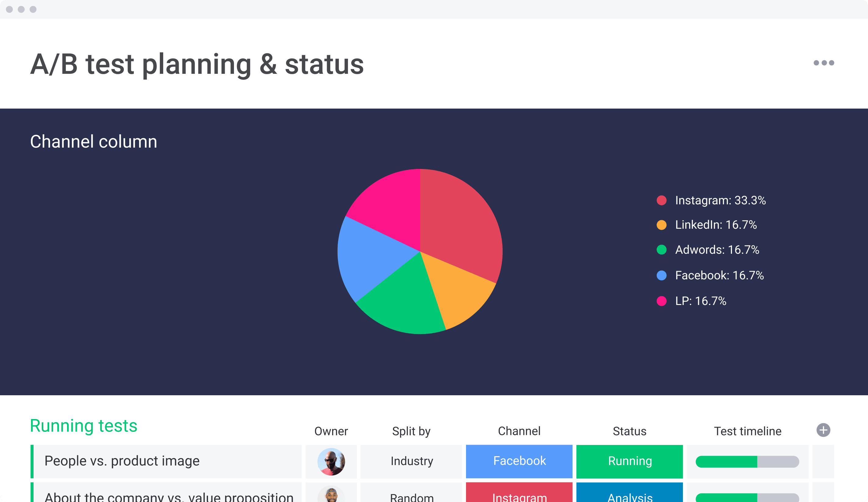Click the Facebook channel badge

pyautogui.click(x=518, y=461)
